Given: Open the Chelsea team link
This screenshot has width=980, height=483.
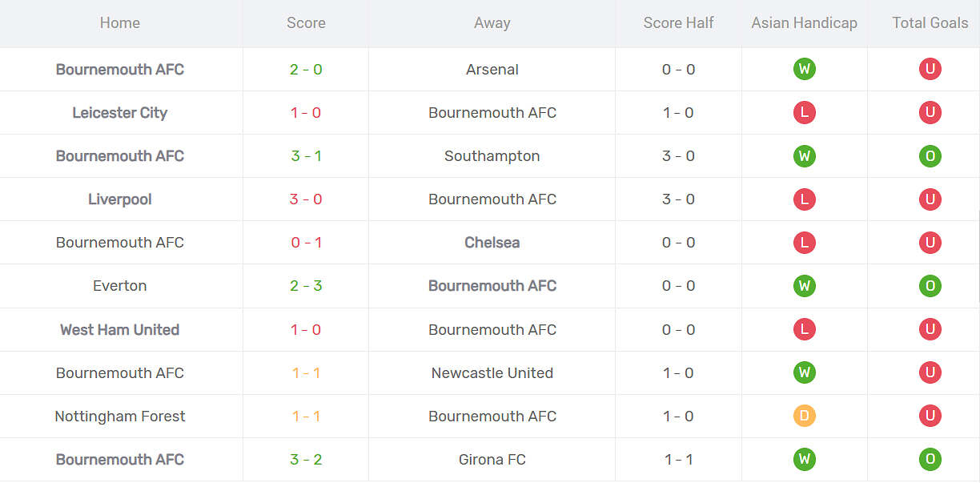Looking at the screenshot, I should [492, 243].
